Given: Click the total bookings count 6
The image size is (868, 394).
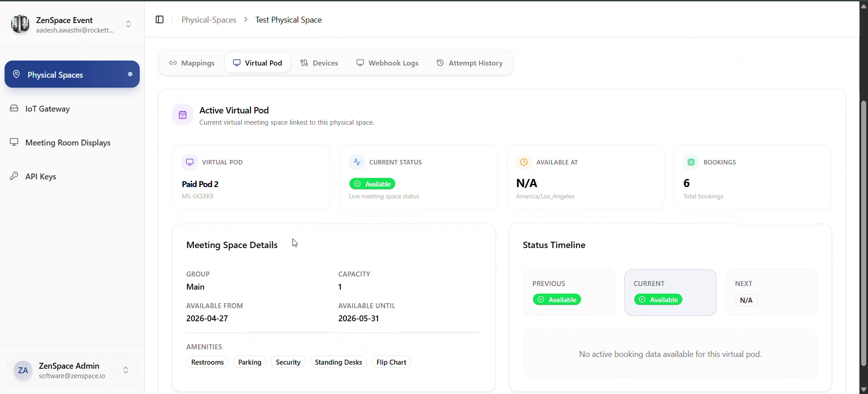Looking at the screenshot, I should tap(687, 183).
